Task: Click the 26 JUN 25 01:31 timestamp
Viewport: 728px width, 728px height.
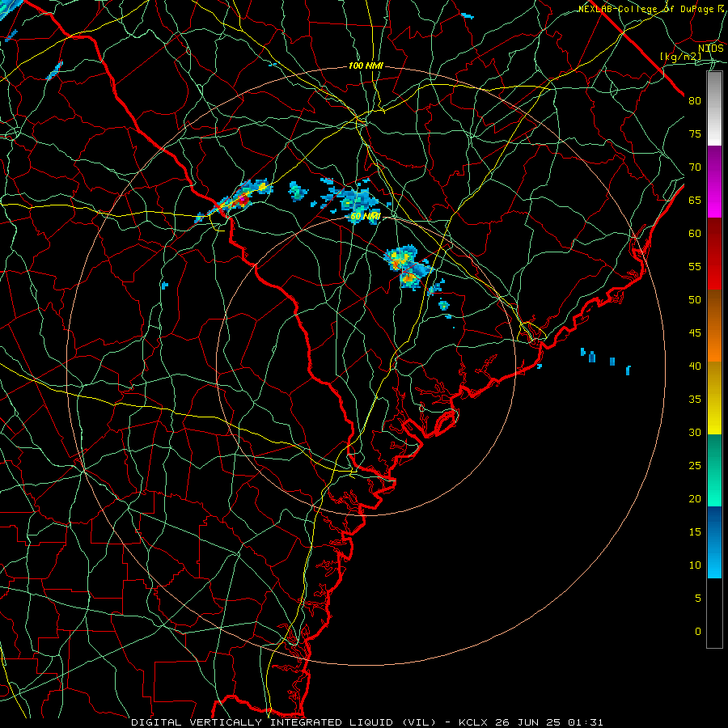Action: 548,722
